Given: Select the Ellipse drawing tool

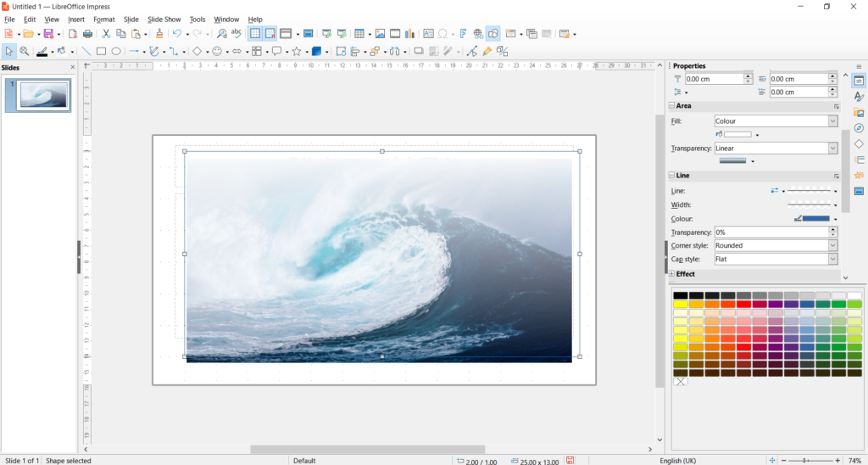Looking at the screenshot, I should [x=116, y=52].
